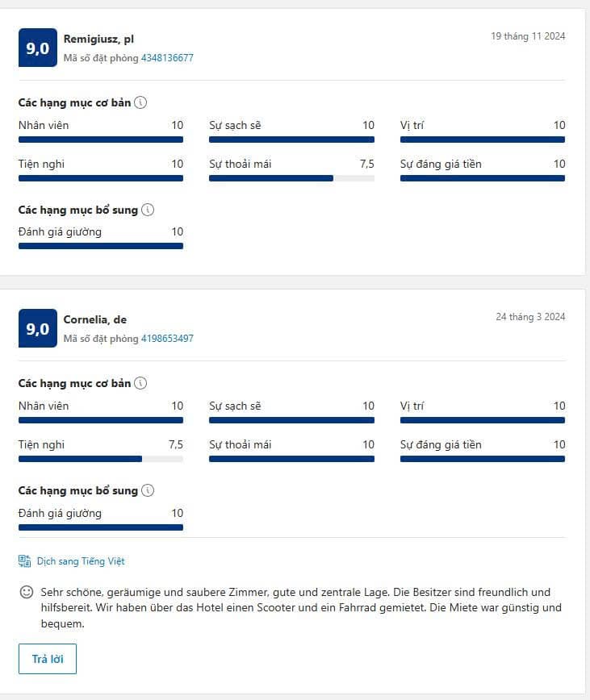The height and width of the screenshot is (700, 590).
Task: Click reviewer name 'Cornelia, de'
Action: coord(95,319)
